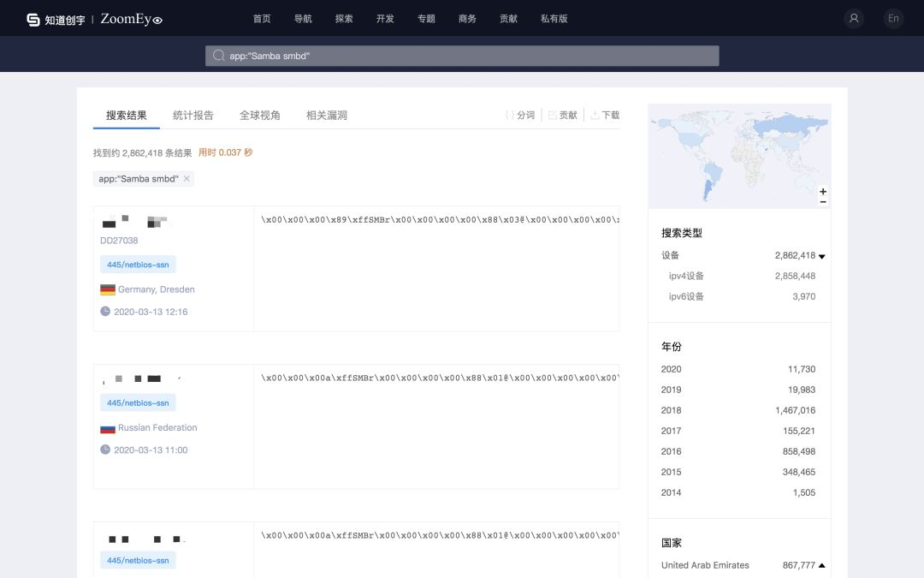Open the 探索 nav item

point(344,19)
